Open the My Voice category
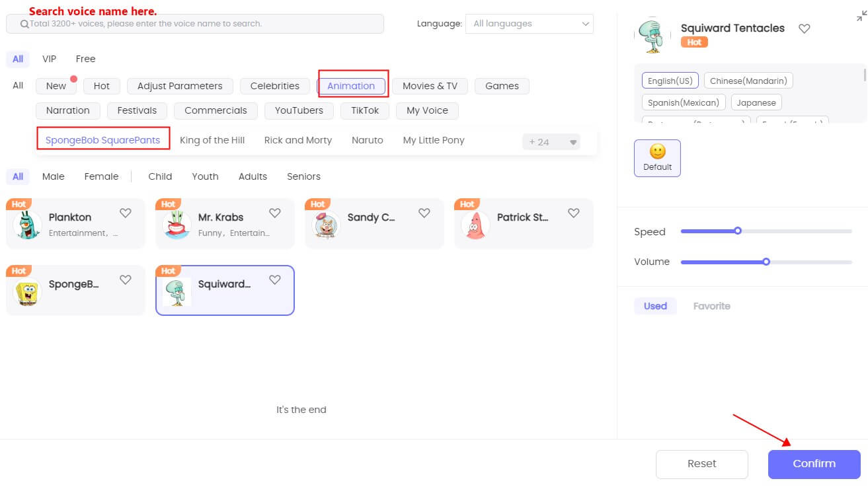The height and width of the screenshot is (487, 868). point(427,110)
